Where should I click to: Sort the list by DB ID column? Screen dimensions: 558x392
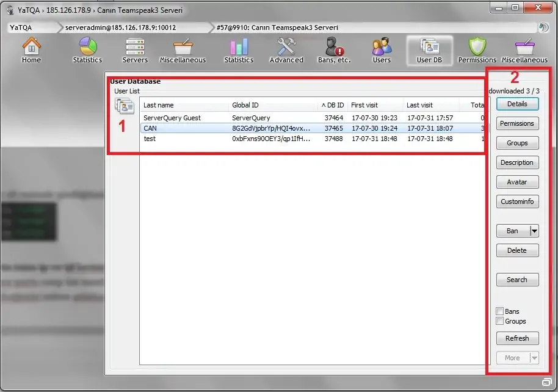pyautogui.click(x=333, y=105)
